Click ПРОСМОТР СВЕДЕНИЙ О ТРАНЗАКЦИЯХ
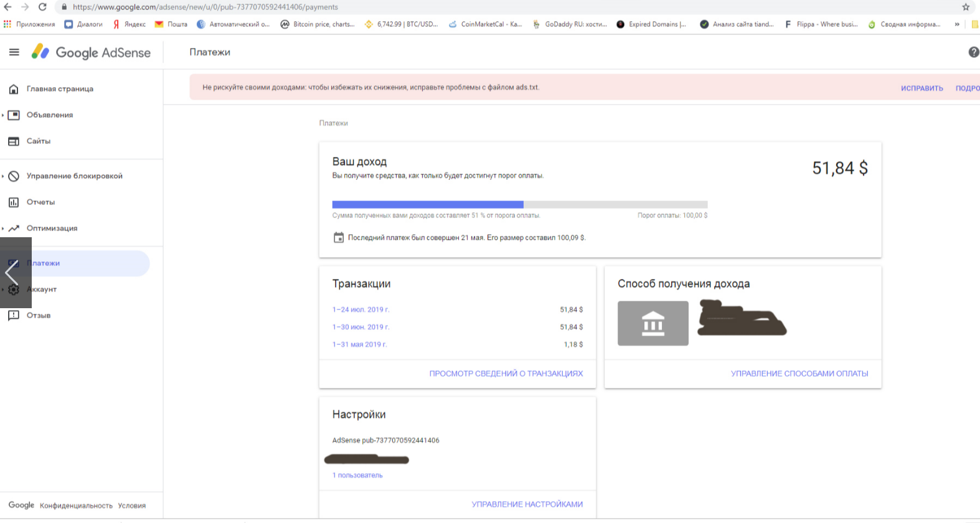This screenshot has width=980, height=523. pyautogui.click(x=506, y=374)
